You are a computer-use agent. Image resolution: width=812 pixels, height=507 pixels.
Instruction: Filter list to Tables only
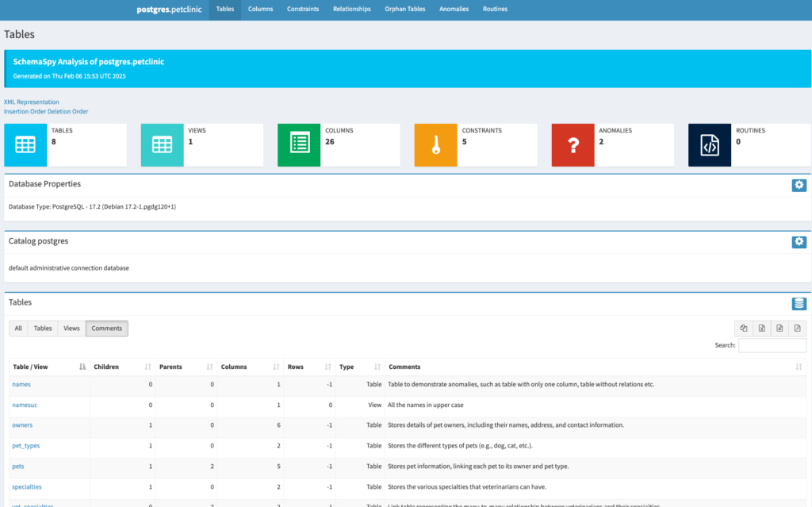point(43,328)
